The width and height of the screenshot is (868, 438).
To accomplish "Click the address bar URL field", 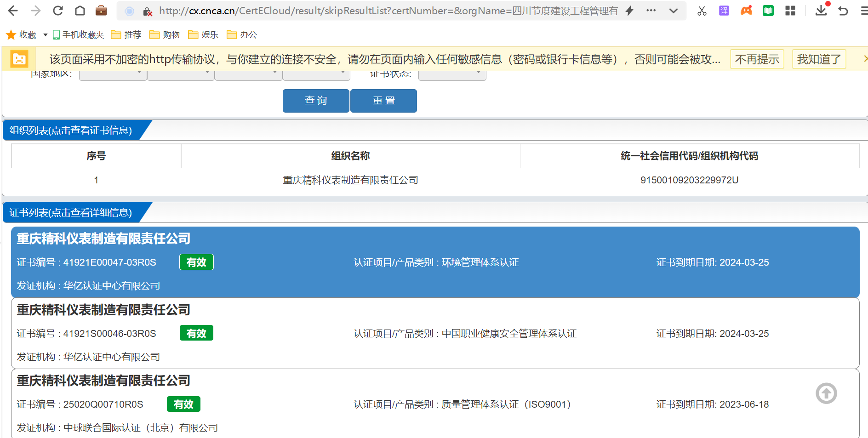I will coord(388,11).
